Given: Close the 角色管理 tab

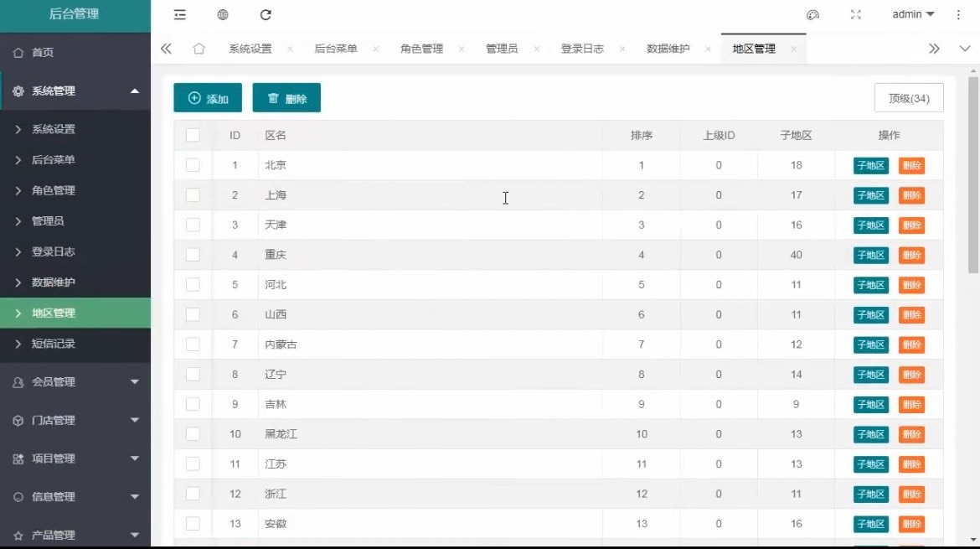Looking at the screenshot, I should (x=462, y=49).
